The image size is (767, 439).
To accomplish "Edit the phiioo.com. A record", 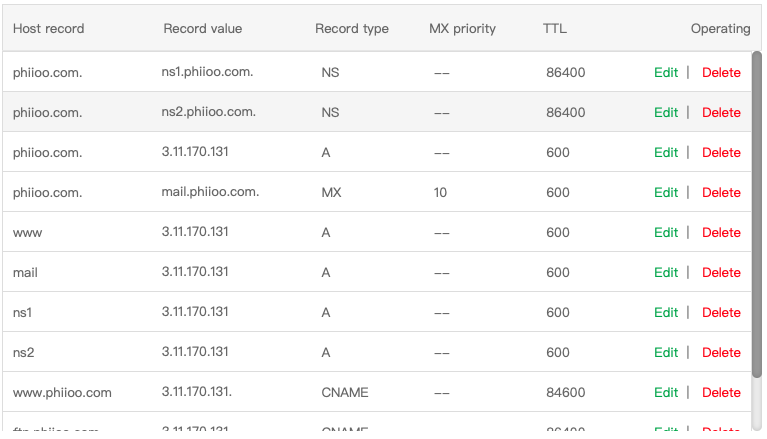I will tap(665, 152).
